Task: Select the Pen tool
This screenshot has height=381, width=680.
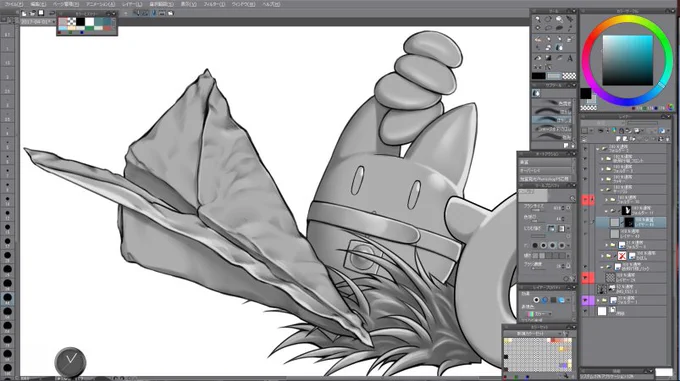Action: point(538,39)
